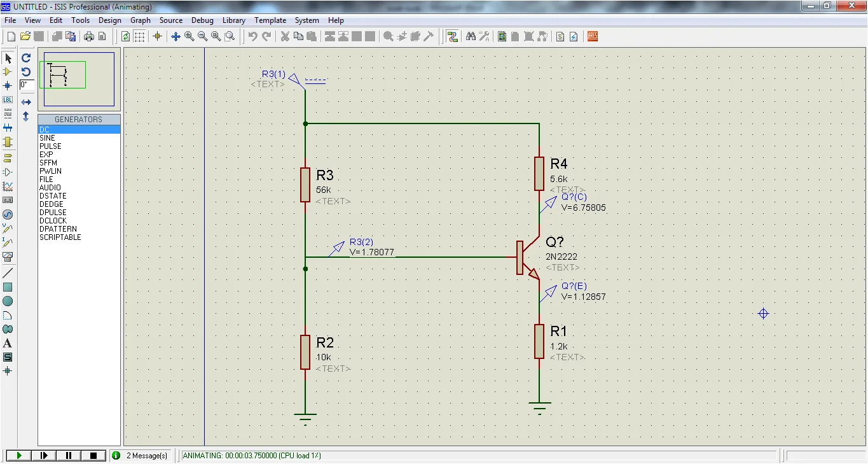Click the Bill of Materials dollar icon
The height and width of the screenshot is (464, 868).
point(560,36)
